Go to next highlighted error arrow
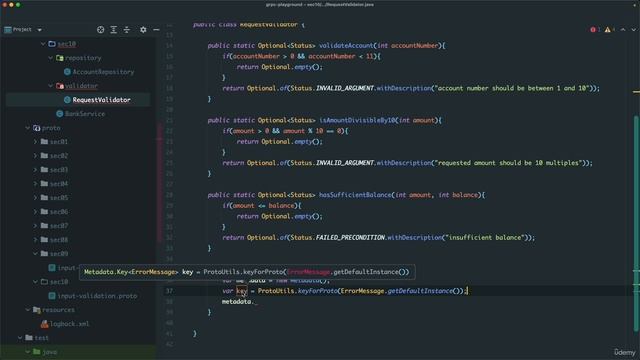The width and height of the screenshot is (640, 360). tap(633, 29)
